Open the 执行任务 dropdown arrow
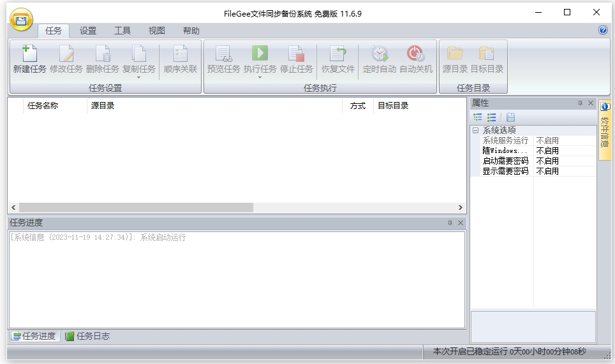 pyautogui.click(x=260, y=77)
